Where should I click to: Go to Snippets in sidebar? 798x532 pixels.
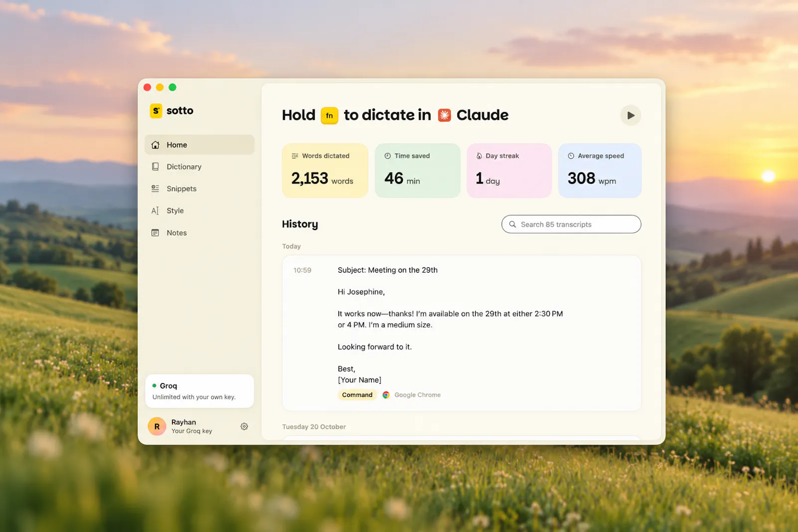point(199,188)
